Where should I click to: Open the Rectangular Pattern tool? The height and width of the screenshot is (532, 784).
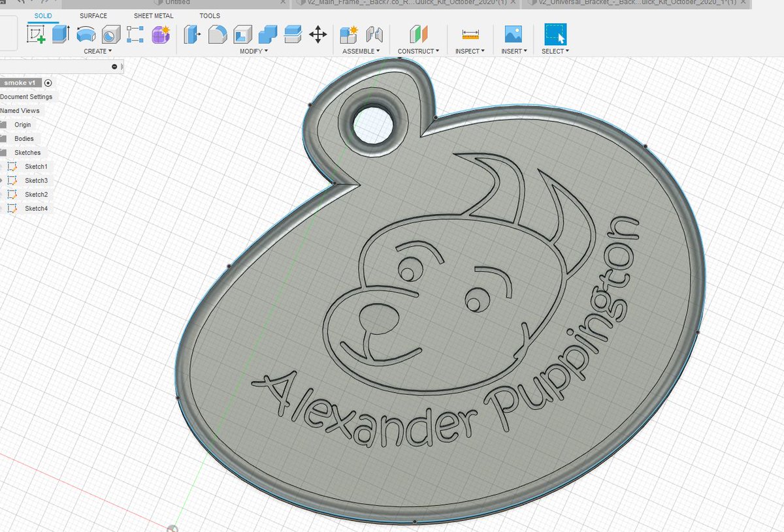coord(135,35)
